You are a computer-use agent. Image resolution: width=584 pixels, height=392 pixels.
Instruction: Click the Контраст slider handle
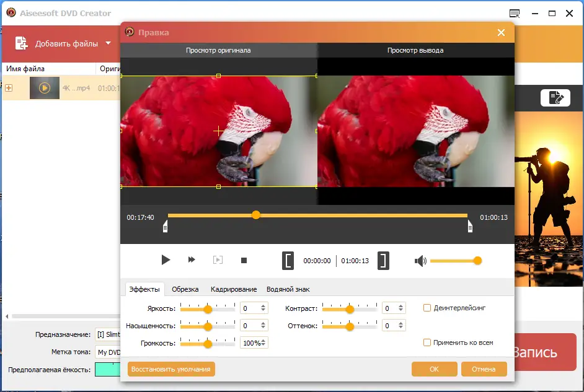coord(350,309)
